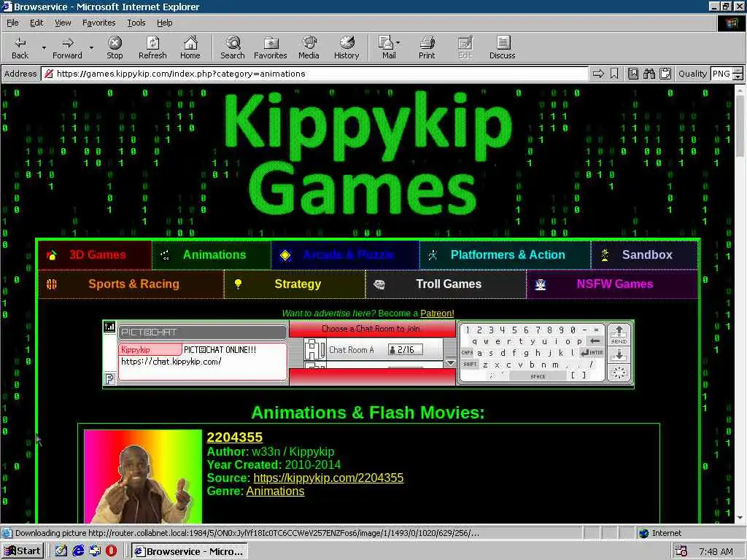This screenshot has width=747, height=560.
Task: Open the Help menu
Action: coord(164,23)
